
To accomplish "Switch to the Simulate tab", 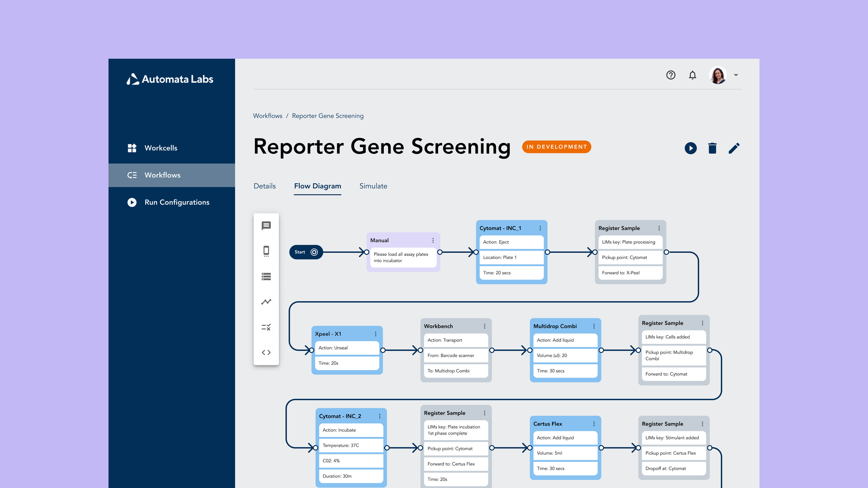I will click(373, 186).
